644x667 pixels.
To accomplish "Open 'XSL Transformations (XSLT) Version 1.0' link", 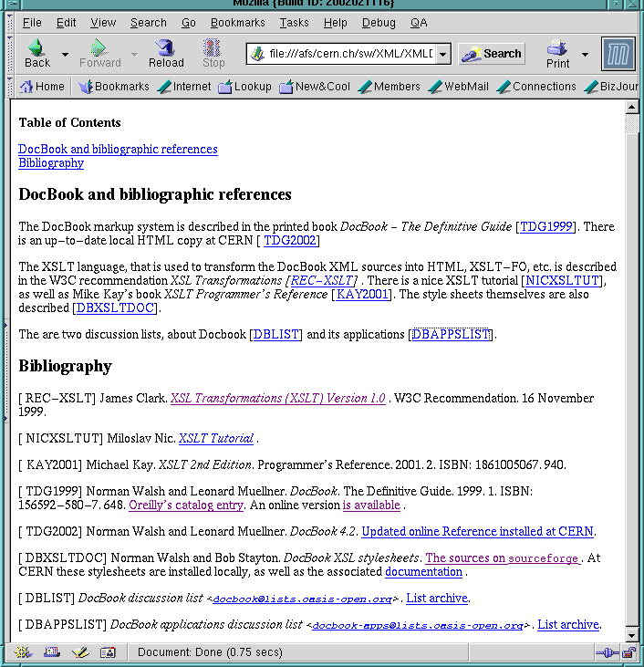I will (x=278, y=399).
